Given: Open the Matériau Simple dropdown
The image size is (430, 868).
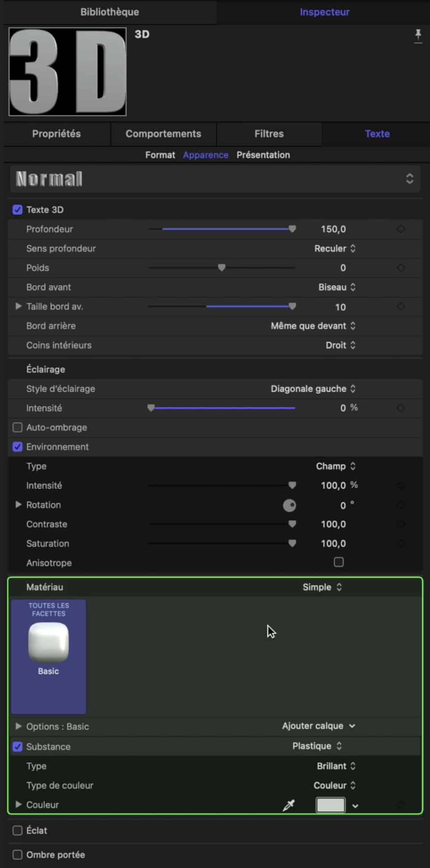Looking at the screenshot, I should [322, 587].
